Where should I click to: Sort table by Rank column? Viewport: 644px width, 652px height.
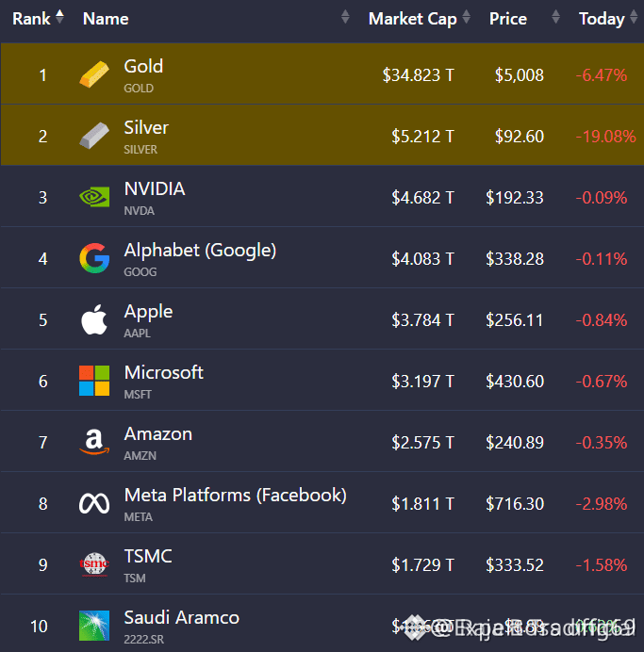click(38, 18)
